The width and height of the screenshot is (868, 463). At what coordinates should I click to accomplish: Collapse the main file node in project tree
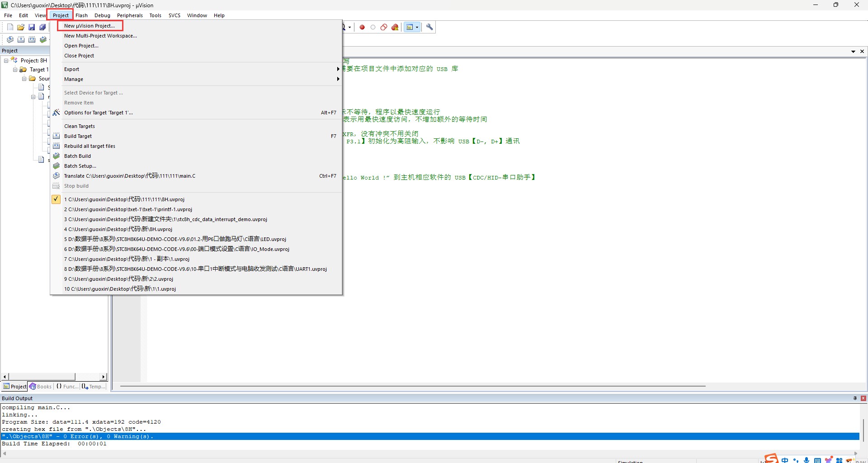click(33, 97)
